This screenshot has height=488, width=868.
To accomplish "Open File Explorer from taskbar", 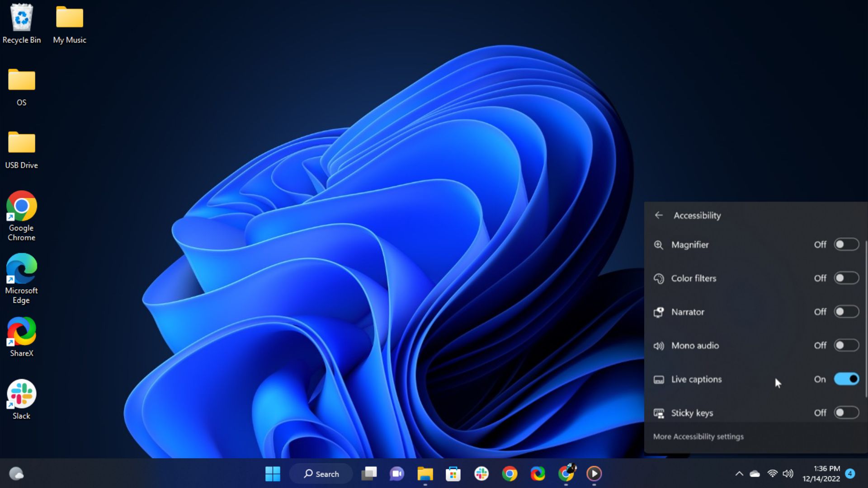I will point(425,473).
